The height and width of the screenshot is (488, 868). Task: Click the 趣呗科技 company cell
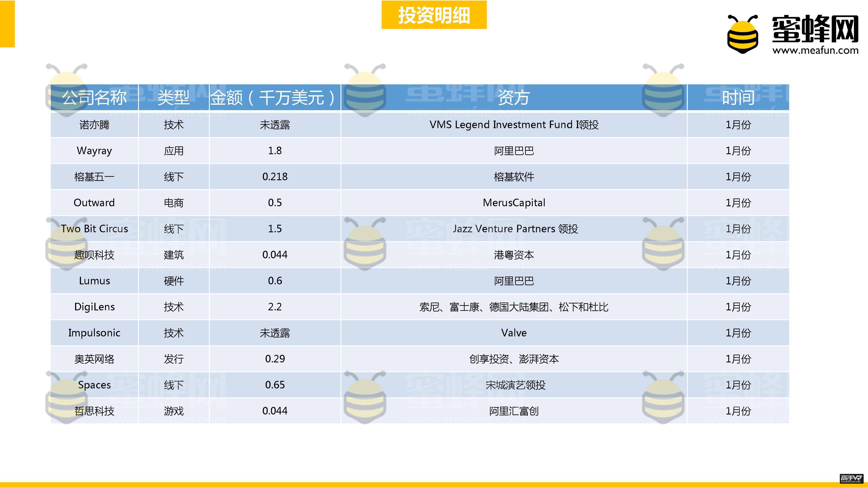[94, 255]
